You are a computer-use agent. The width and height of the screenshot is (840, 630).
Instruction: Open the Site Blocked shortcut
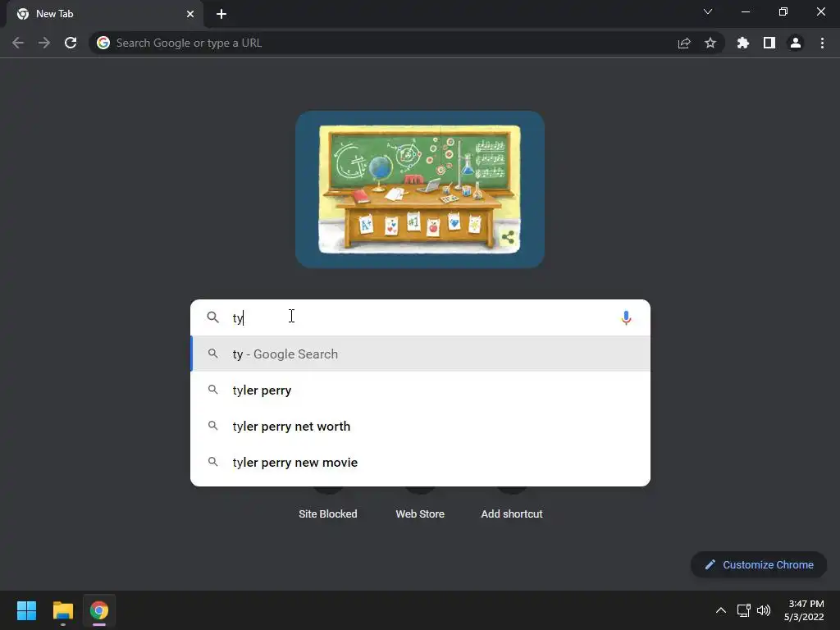click(x=328, y=514)
